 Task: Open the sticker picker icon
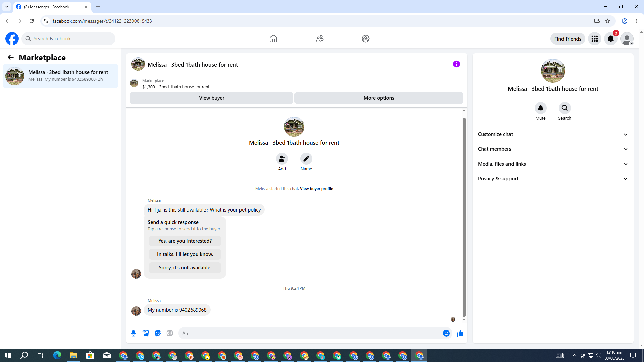point(158,333)
